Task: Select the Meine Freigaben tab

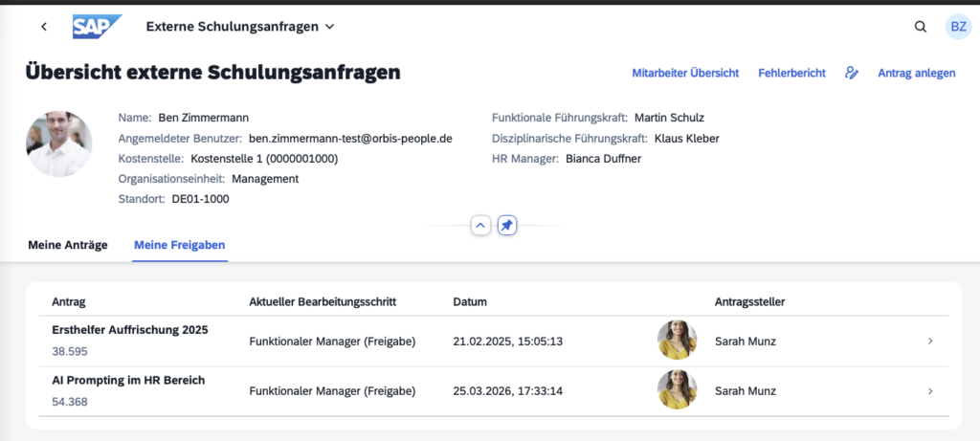Action: coord(180,246)
